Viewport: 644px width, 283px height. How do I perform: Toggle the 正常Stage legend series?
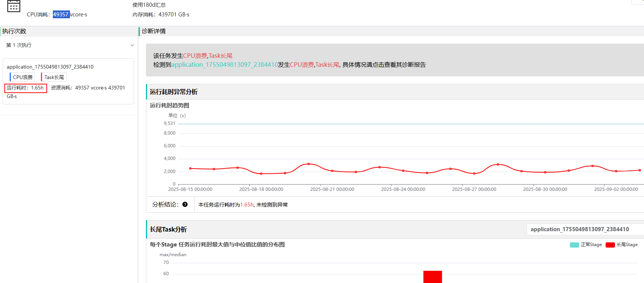586,245
